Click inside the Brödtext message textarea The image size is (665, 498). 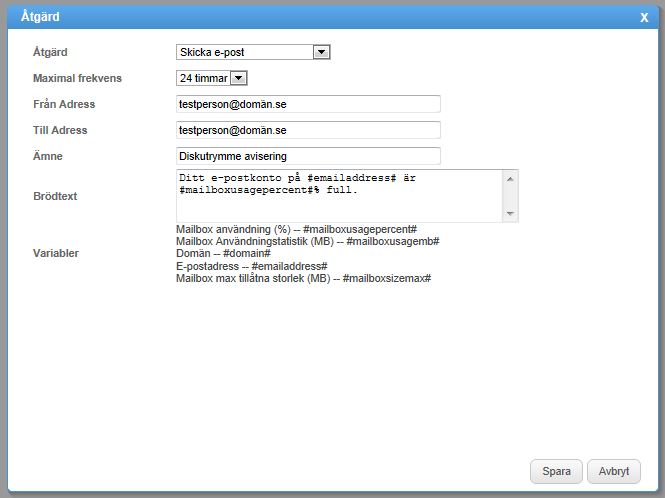click(338, 196)
